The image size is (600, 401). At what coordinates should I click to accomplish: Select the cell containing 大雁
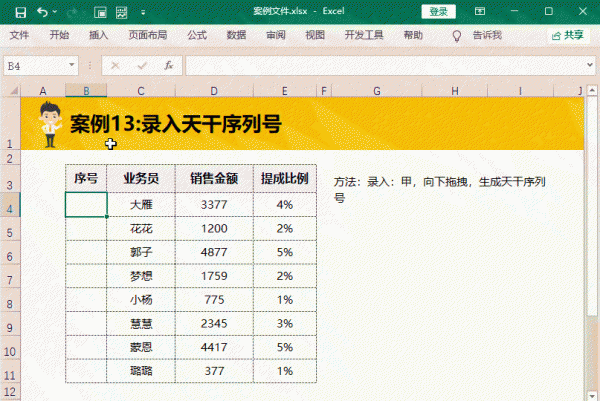pyautogui.click(x=141, y=205)
